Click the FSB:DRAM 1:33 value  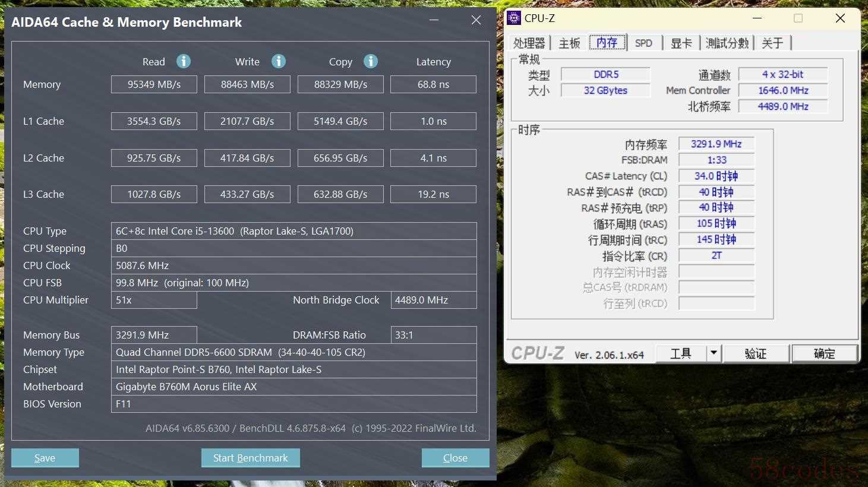(x=717, y=160)
